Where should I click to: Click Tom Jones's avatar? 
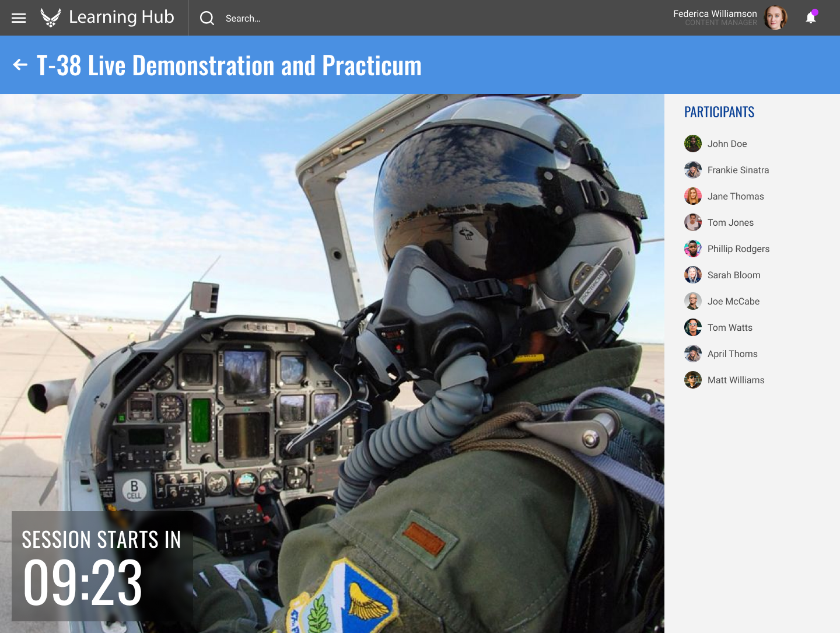[x=693, y=222]
